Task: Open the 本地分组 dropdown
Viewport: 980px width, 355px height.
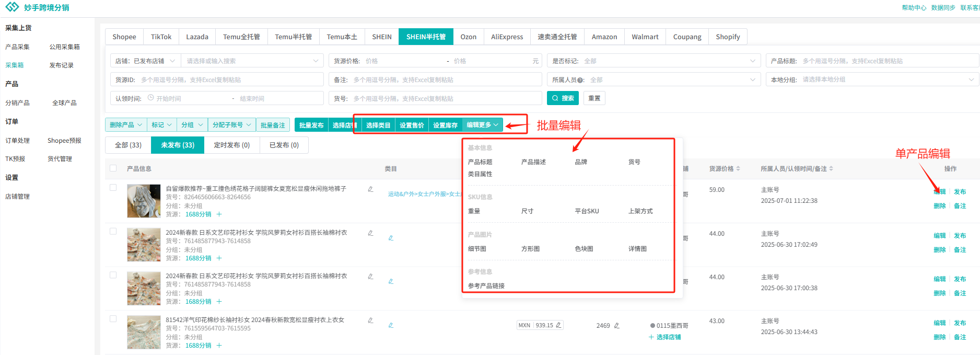Action: pyautogui.click(x=872, y=79)
